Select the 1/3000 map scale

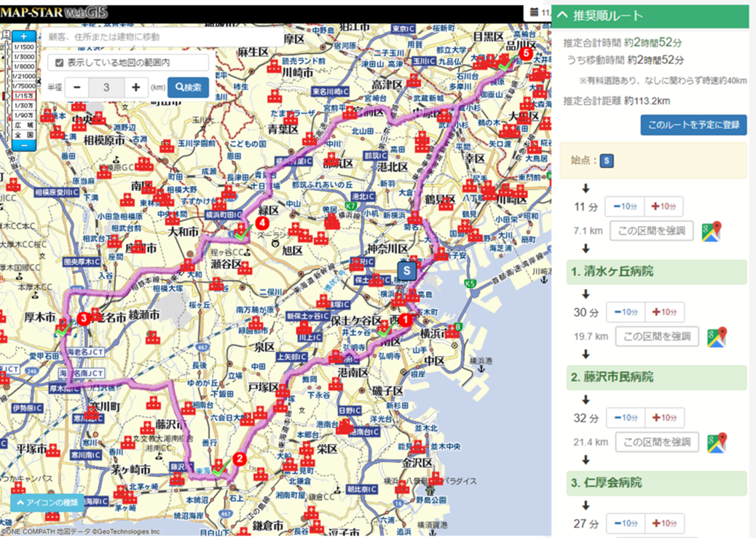(x=23, y=57)
